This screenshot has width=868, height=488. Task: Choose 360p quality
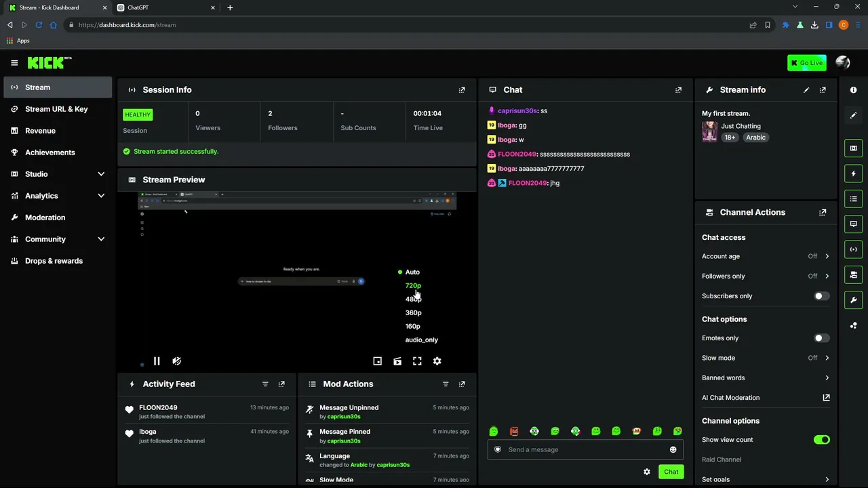pos(413,312)
